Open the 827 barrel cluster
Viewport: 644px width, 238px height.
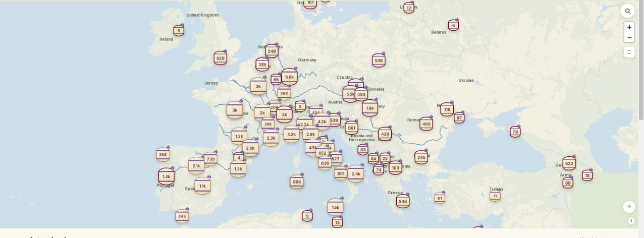(335, 159)
